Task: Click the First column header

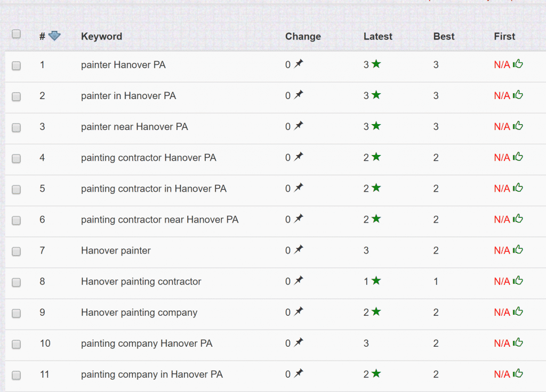Action: pyautogui.click(x=504, y=36)
